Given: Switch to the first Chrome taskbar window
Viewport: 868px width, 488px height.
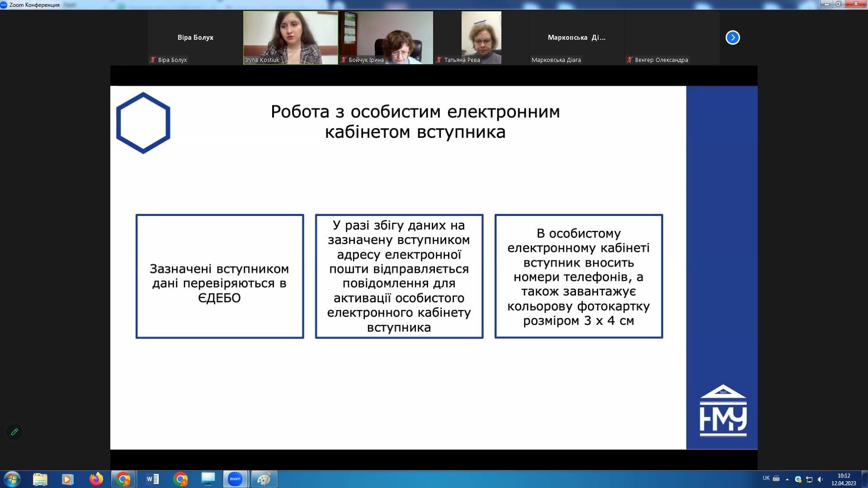Looking at the screenshot, I should tap(123, 479).
